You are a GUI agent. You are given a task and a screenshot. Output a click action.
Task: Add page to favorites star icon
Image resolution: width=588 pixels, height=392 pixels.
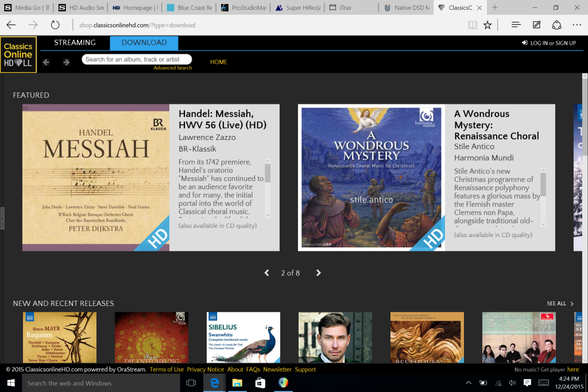[x=488, y=25]
